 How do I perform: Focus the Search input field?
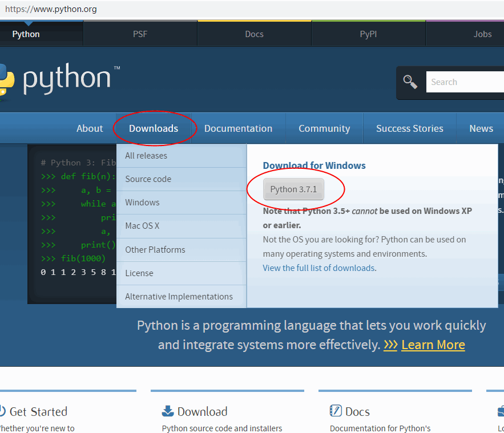(x=465, y=82)
